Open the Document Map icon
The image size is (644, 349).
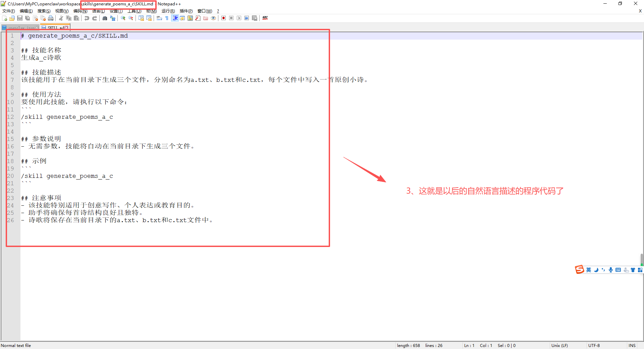click(x=190, y=18)
